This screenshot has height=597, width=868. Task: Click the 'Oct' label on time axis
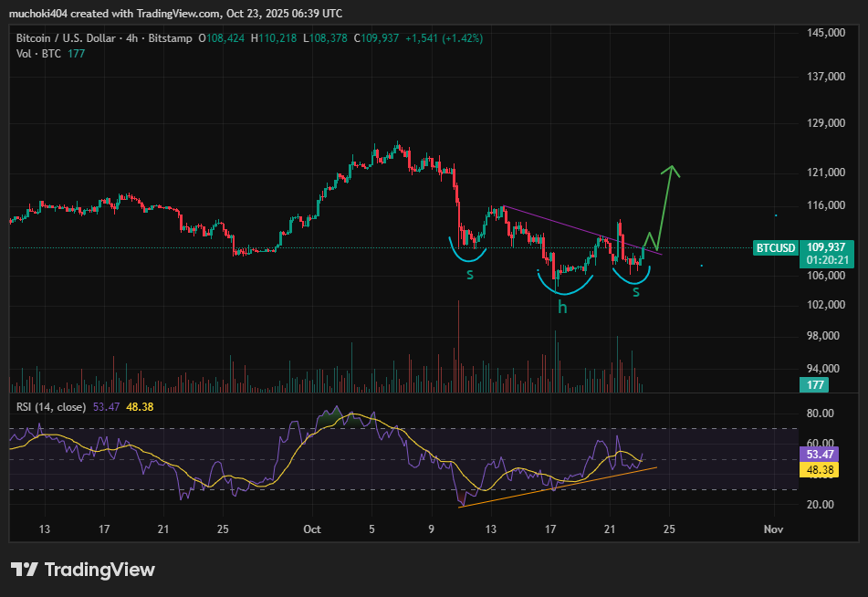click(313, 529)
